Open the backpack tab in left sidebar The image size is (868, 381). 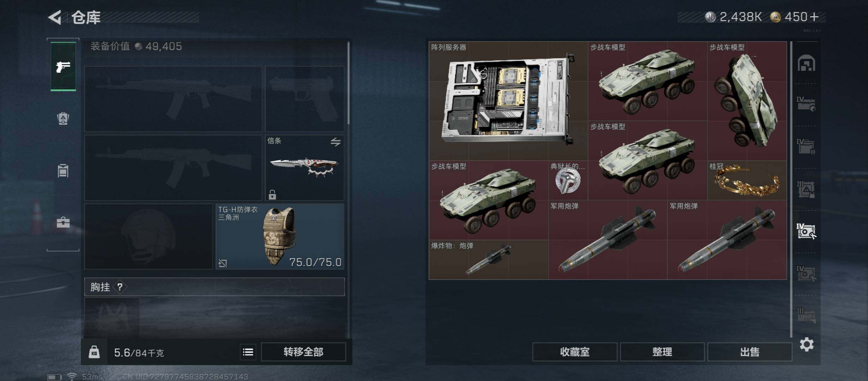pos(63,118)
